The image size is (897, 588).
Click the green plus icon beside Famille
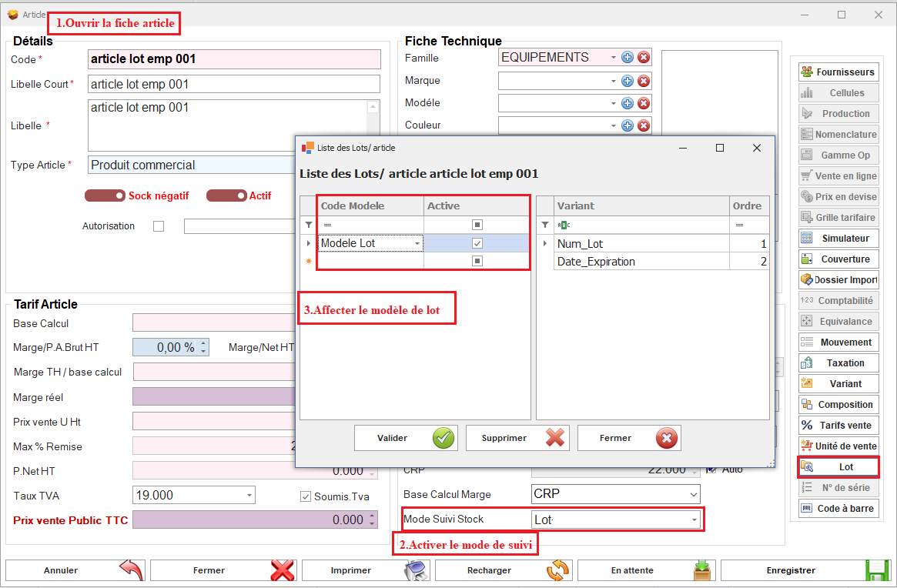pos(628,57)
